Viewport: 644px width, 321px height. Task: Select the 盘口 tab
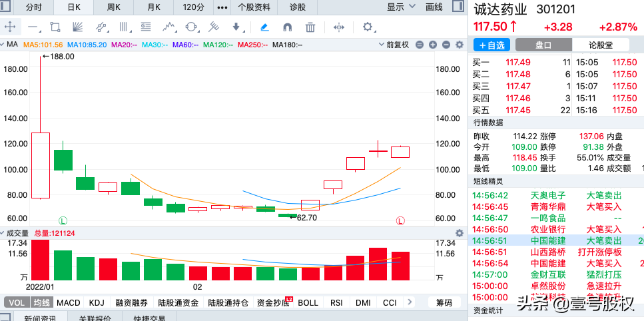point(544,45)
